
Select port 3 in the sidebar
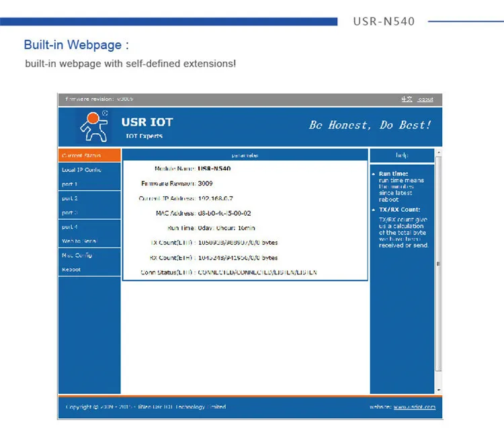click(89, 212)
